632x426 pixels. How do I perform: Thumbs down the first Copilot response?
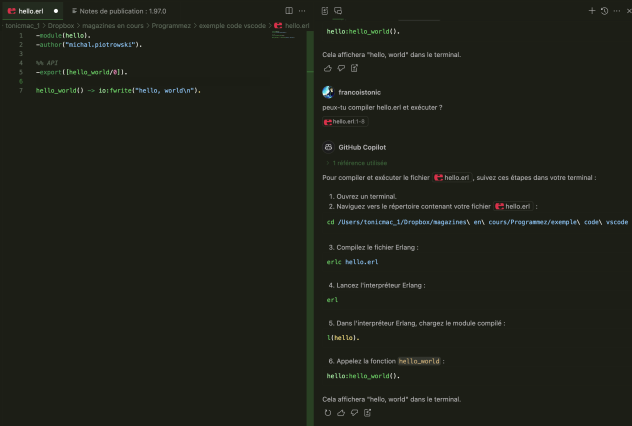tap(341, 68)
